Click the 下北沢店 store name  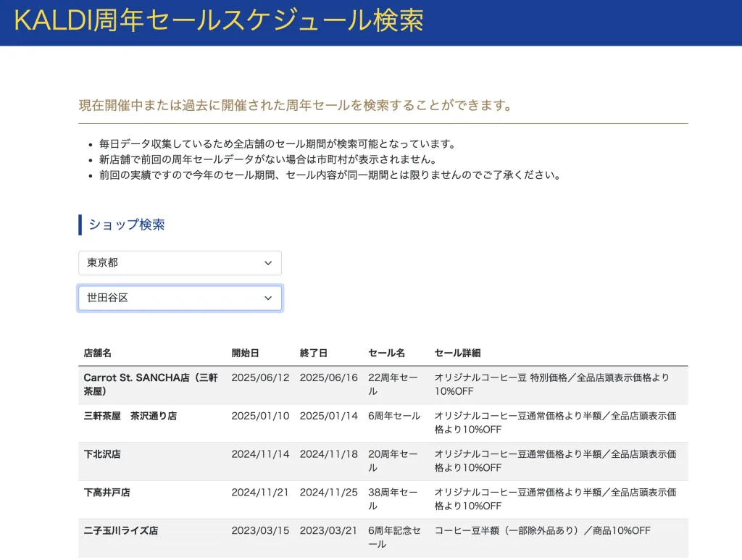tap(101, 454)
